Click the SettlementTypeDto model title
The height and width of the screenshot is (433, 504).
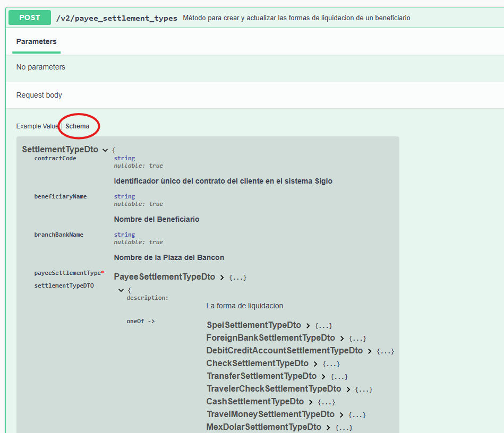point(60,150)
